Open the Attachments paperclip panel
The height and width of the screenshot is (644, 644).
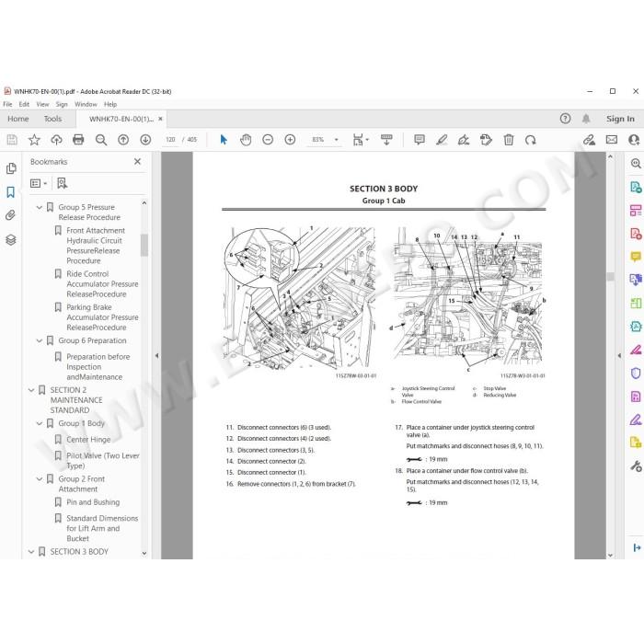tap(11, 215)
